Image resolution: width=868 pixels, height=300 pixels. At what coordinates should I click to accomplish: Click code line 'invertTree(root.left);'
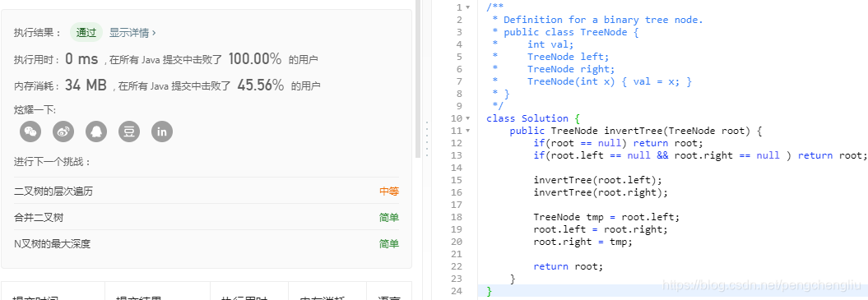coord(597,180)
